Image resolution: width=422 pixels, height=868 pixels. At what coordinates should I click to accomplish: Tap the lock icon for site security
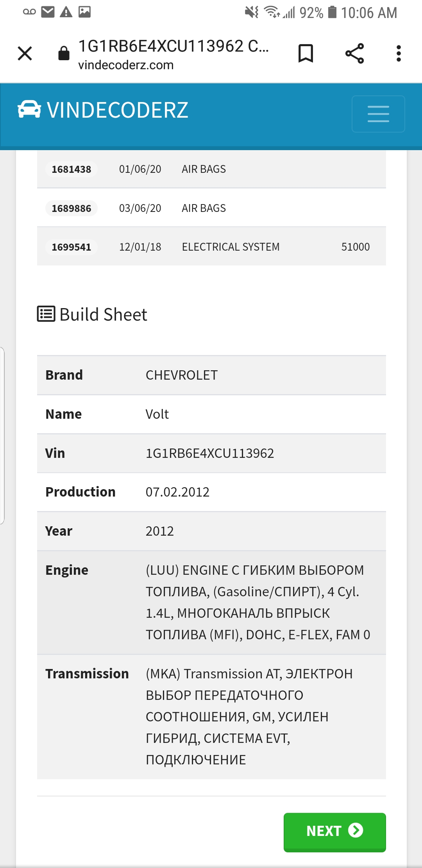click(64, 54)
